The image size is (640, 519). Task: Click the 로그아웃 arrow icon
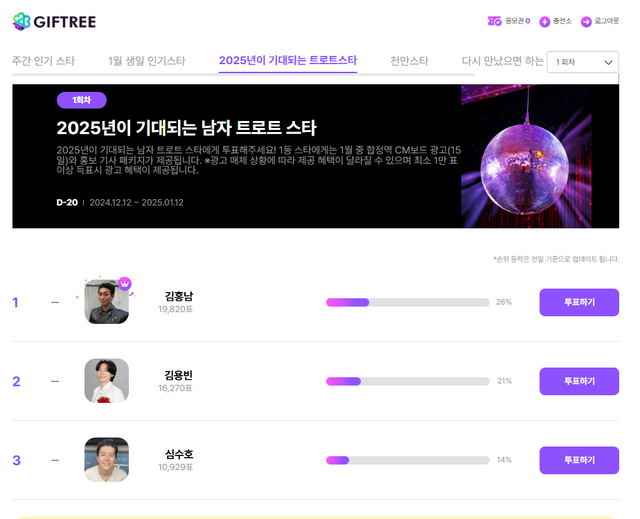pos(586,22)
